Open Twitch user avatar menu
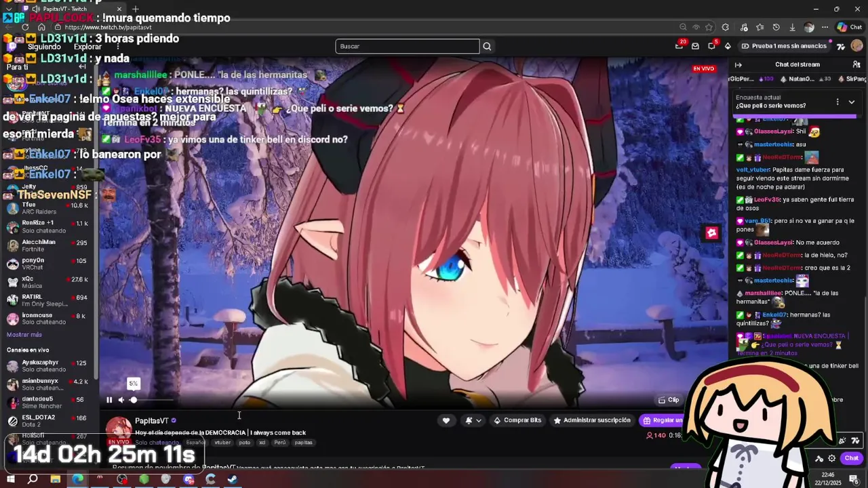868x488 pixels. click(856, 46)
